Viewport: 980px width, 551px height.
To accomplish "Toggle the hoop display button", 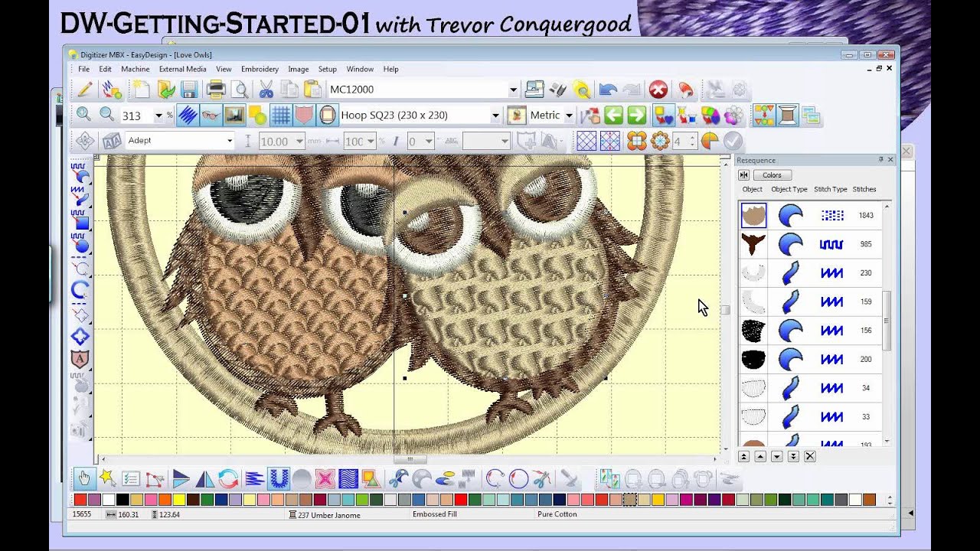I will point(328,116).
